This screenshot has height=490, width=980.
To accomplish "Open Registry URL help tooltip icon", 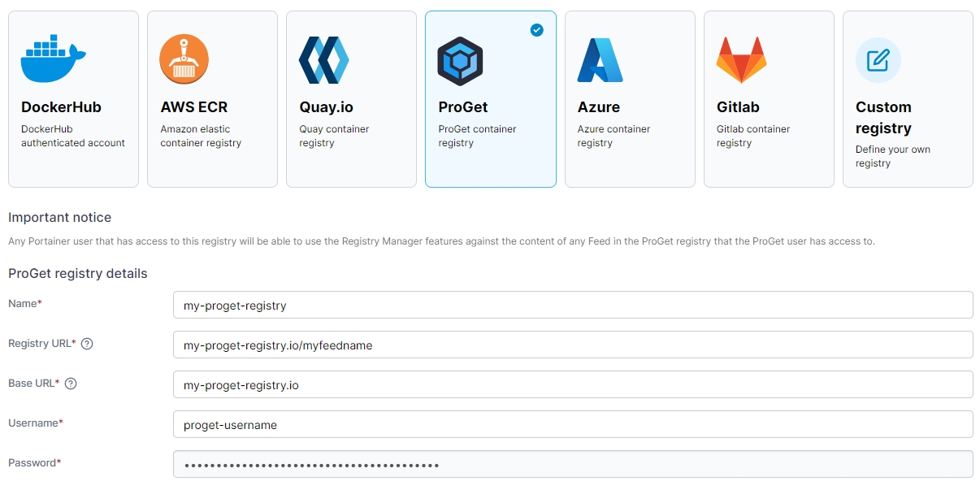I will click(87, 344).
